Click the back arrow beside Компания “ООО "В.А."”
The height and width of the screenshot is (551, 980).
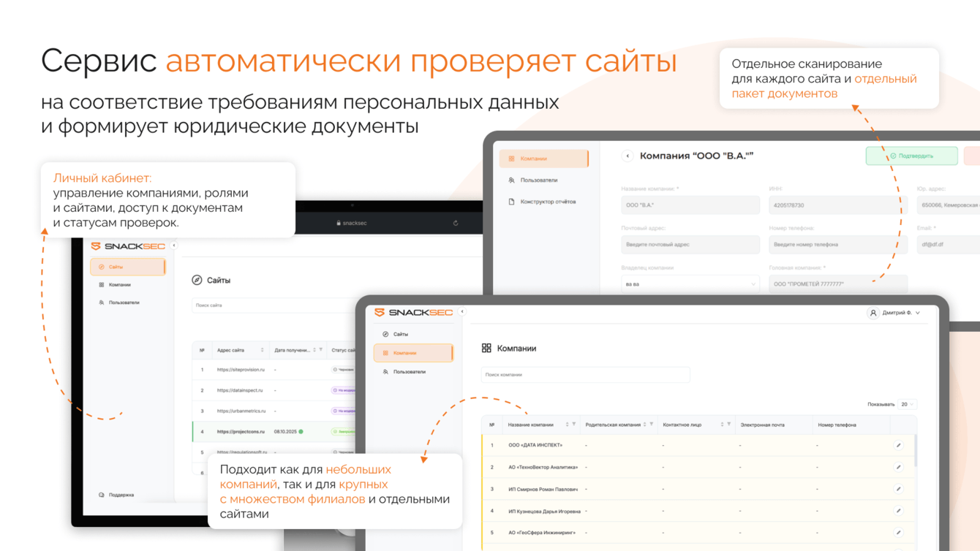pos(627,156)
